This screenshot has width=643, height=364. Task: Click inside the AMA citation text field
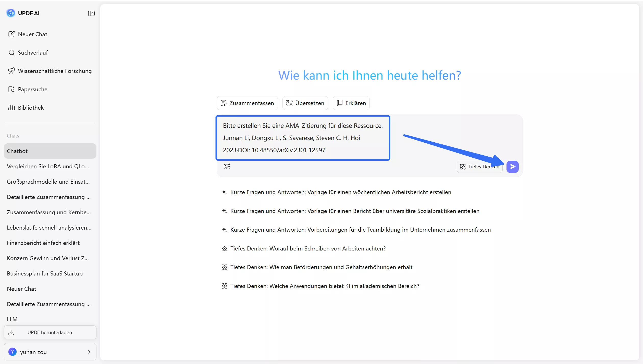coord(303,138)
